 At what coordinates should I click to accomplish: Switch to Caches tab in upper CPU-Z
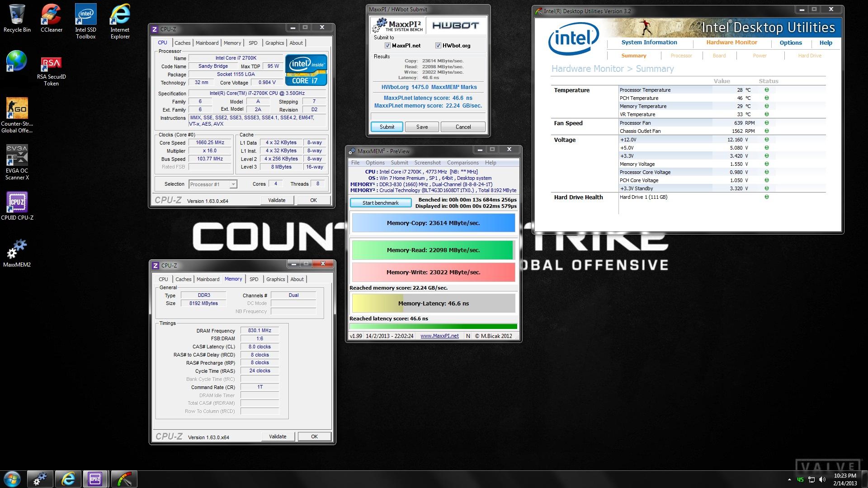tap(182, 43)
